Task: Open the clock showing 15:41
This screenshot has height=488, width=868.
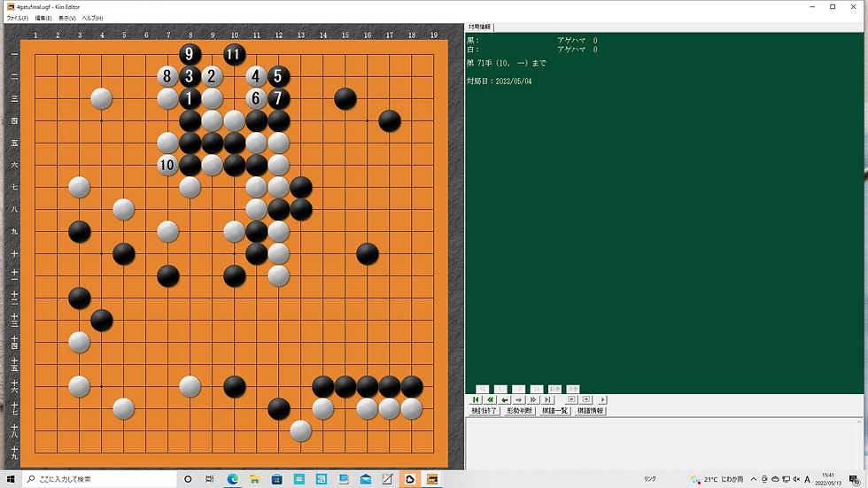Action: click(828, 479)
